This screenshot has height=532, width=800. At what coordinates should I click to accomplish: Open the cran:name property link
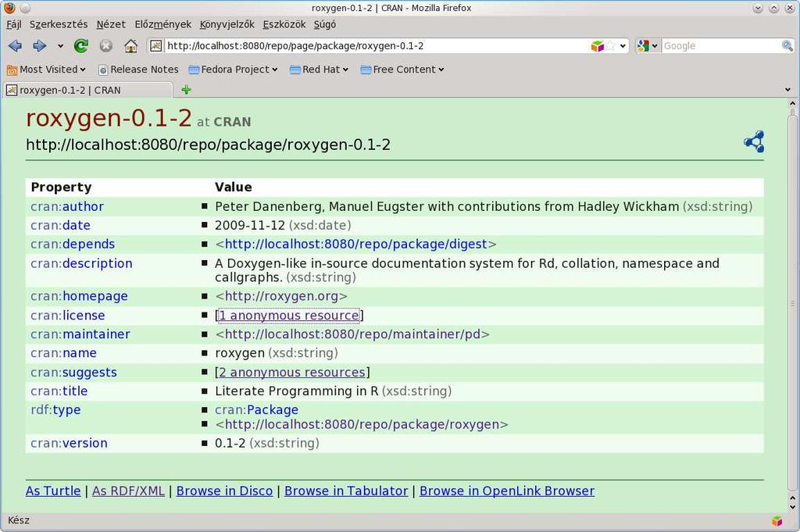tap(63, 353)
